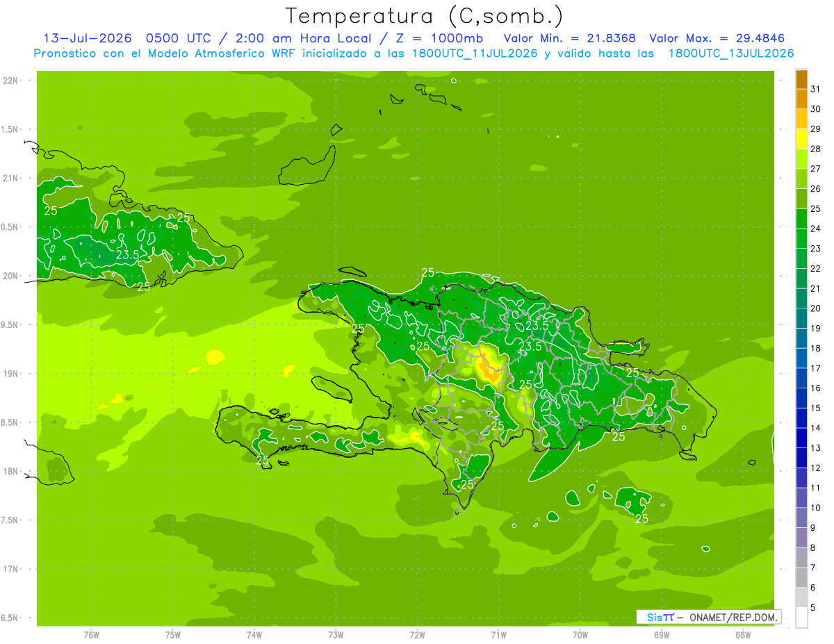834x644 pixels.
Task: Click the 72W longitude axis label
Action: click(417, 634)
